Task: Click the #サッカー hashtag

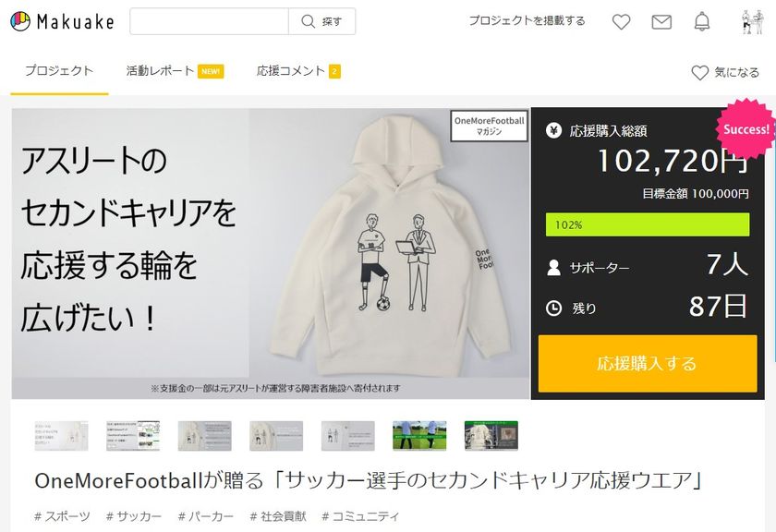Action: (x=134, y=516)
